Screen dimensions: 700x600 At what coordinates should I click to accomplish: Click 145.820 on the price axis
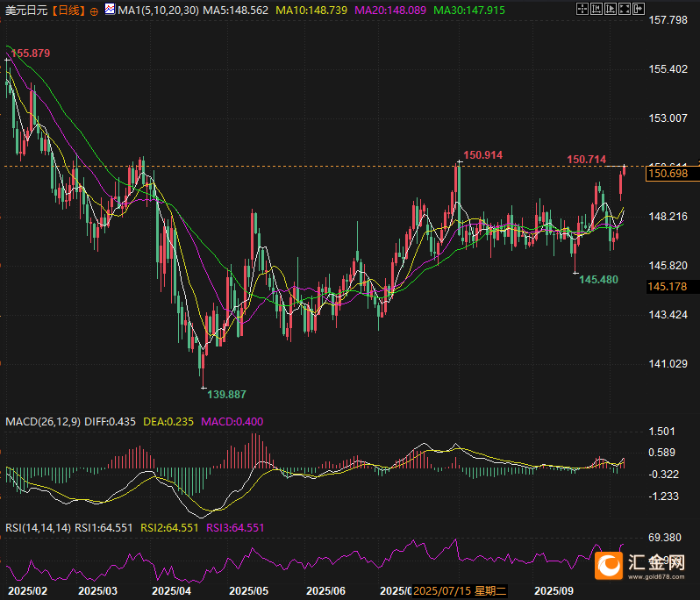668,266
